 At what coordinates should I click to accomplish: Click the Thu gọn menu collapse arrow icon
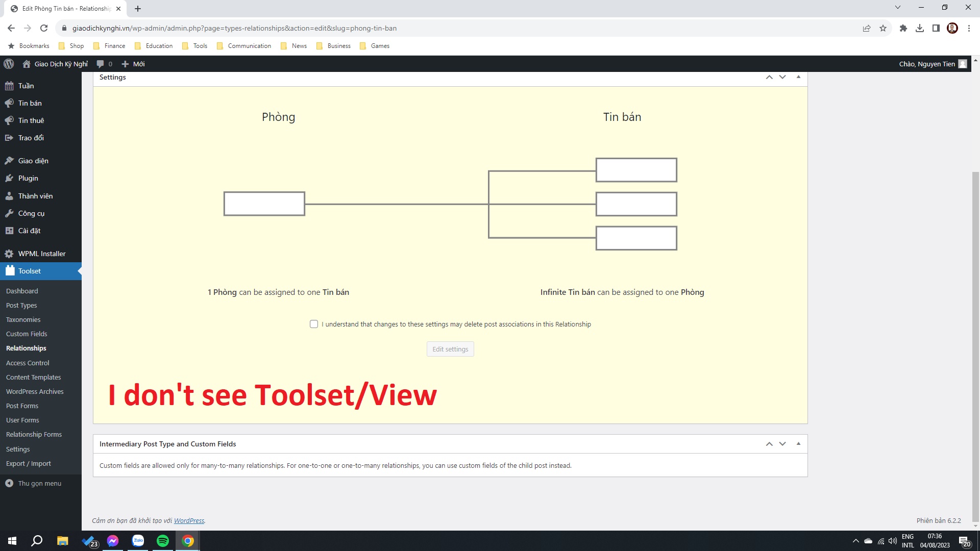point(9,483)
